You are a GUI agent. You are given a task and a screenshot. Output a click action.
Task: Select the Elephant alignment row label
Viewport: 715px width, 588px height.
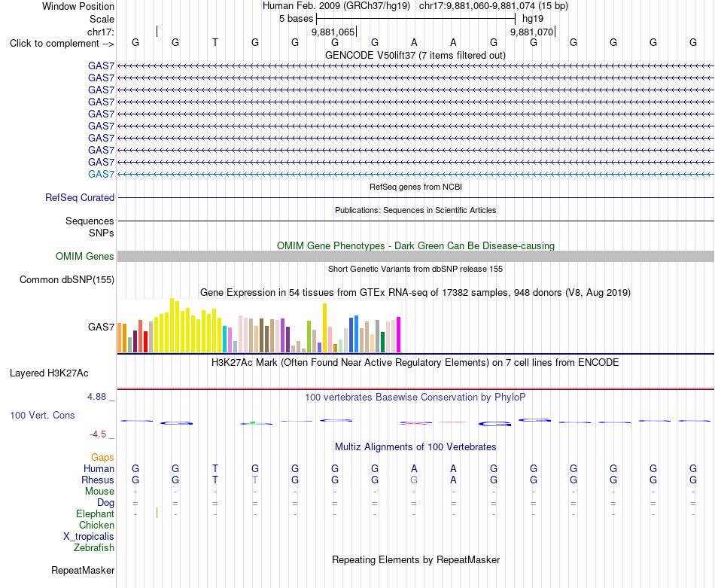click(95, 514)
